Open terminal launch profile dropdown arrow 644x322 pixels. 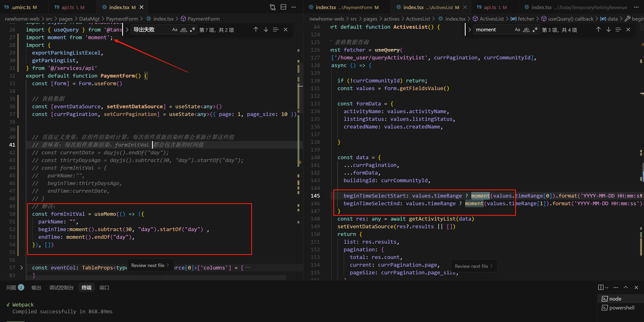[x=607, y=287]
